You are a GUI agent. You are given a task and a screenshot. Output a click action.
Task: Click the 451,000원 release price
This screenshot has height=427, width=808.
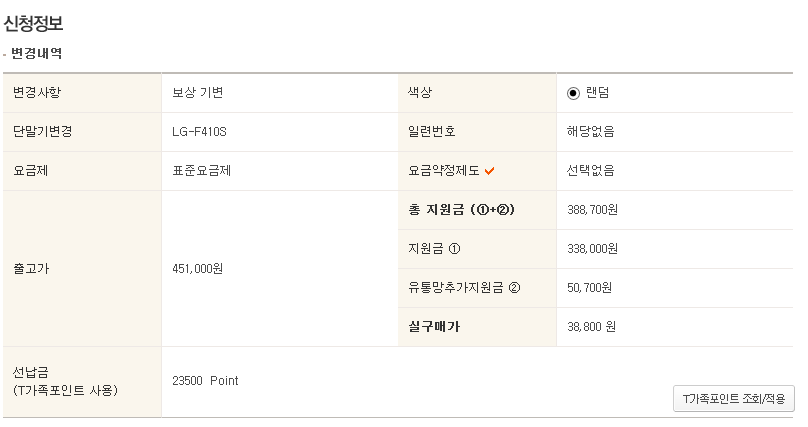[x=198, y=269]
